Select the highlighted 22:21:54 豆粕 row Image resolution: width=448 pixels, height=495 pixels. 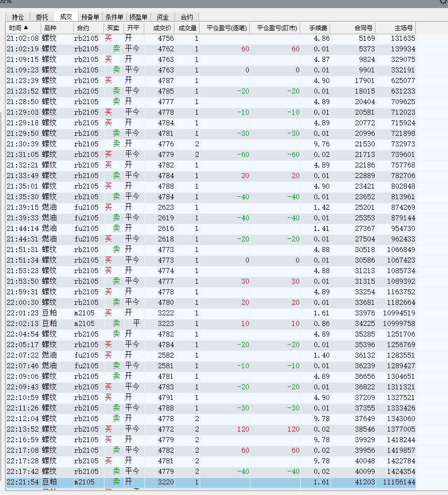[x=211, y=482]
